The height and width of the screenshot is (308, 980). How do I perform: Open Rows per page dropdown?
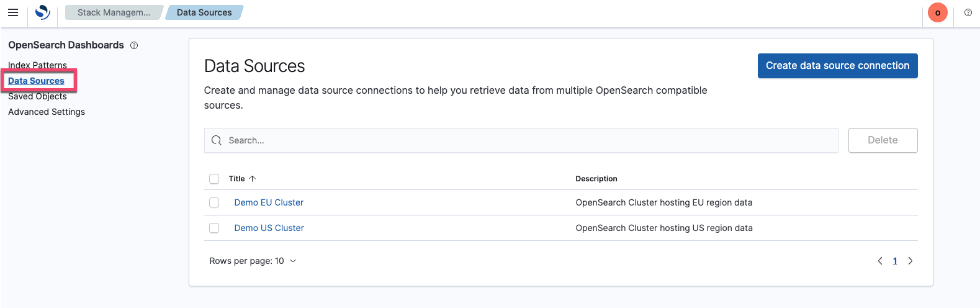pyautogui.click(x=253, y=261)
